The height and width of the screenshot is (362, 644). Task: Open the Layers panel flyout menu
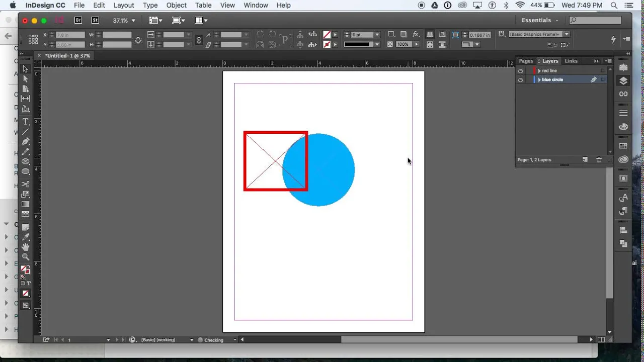click(608, 61)
